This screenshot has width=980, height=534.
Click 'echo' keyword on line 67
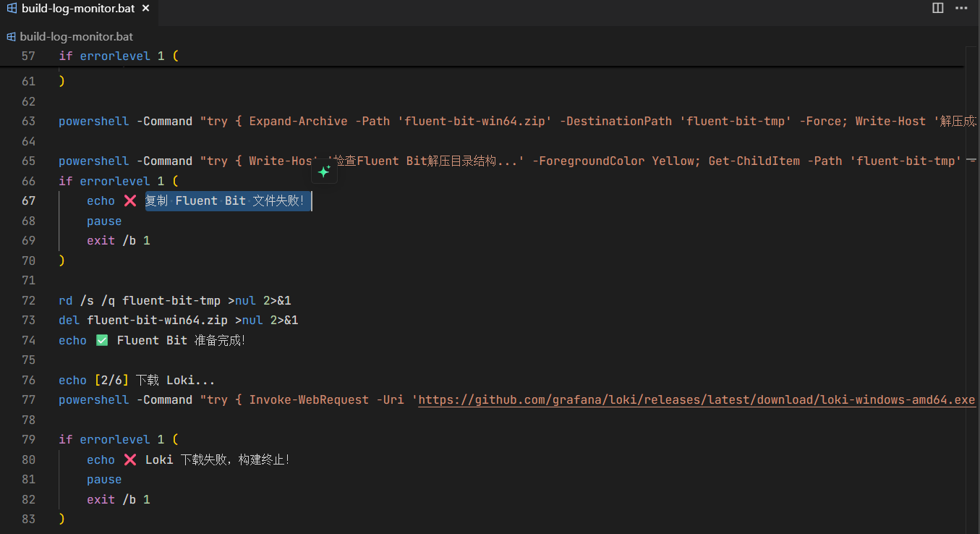(x=101, y=201)
